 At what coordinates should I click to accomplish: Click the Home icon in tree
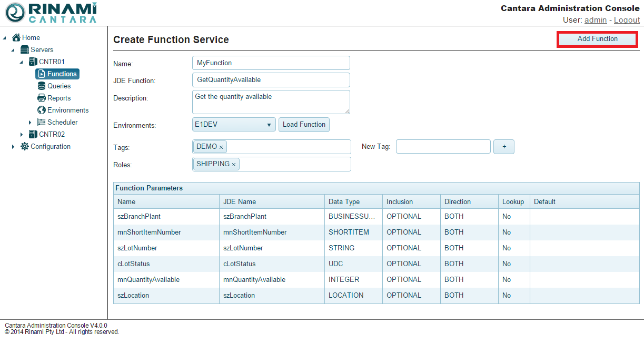point(16,37)
